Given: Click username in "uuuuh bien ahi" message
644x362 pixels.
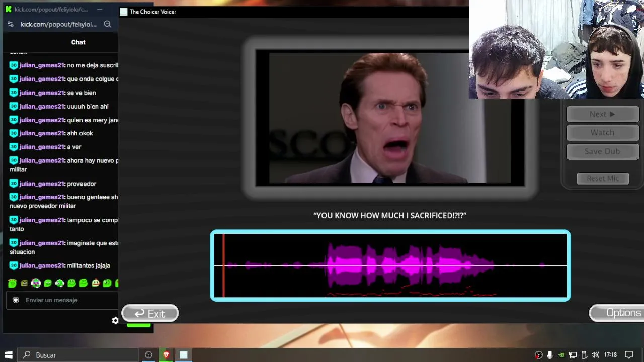Looking at the screenshot, I should 42,106.
